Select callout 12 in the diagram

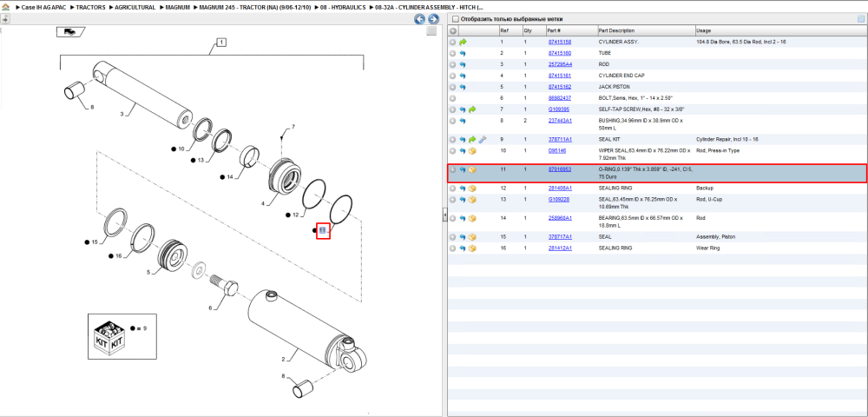tap(295, 215)
